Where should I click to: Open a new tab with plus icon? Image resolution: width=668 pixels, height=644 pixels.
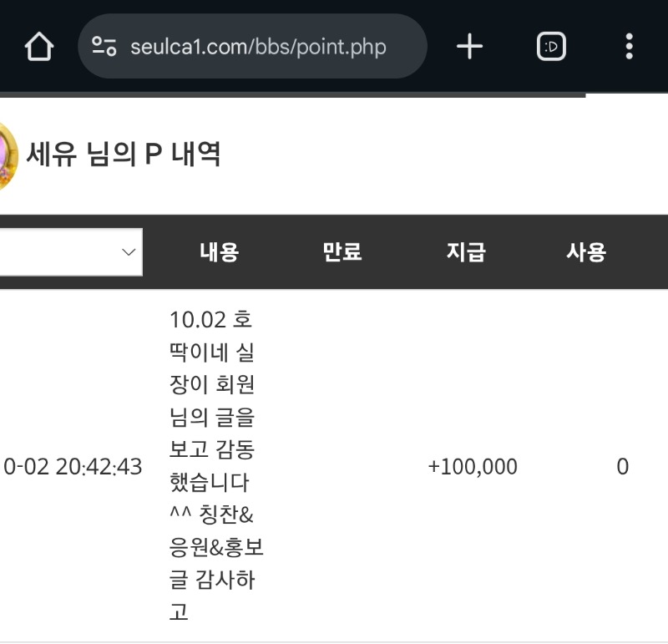coord(469,47)
